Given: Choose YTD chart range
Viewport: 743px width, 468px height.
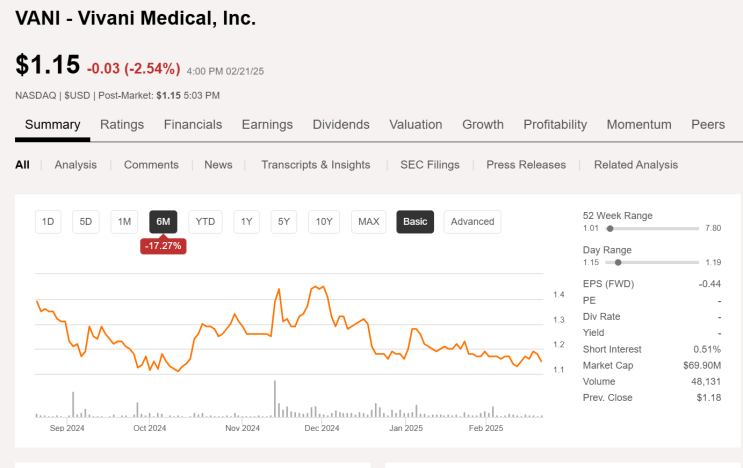Looking at the screenshot, I should 205,222.
